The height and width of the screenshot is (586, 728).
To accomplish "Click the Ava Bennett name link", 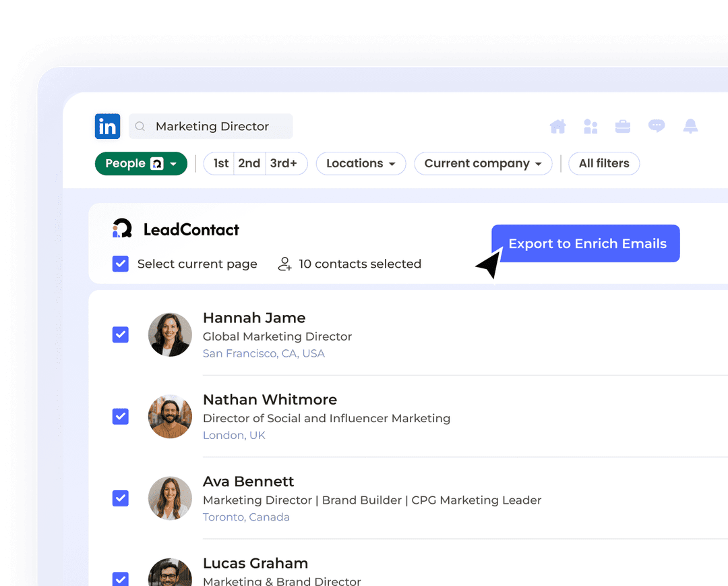I will (248, 481).
